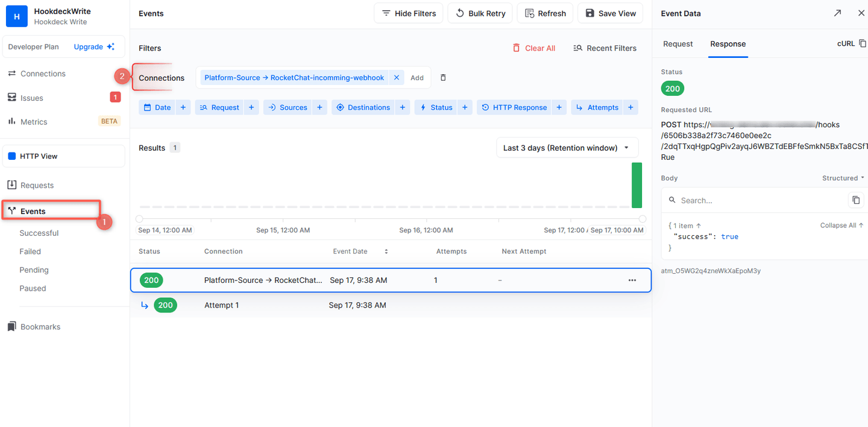Copy the response body using the copy icon

pyautogui.click(x=856, y=200)
